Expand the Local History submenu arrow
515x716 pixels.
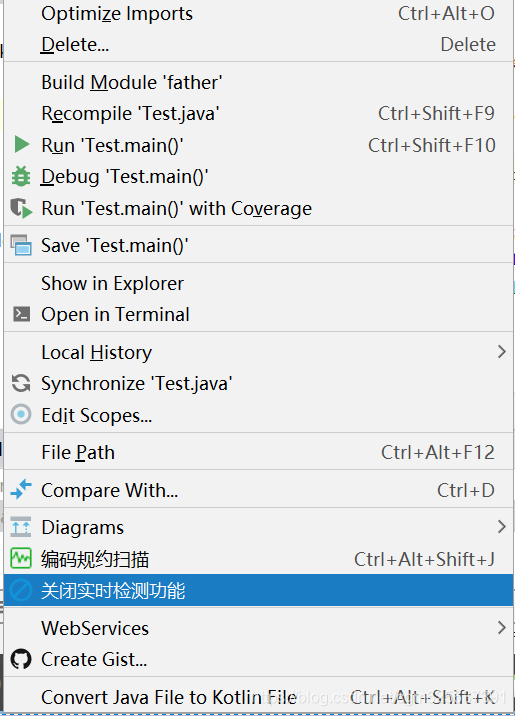502,352
